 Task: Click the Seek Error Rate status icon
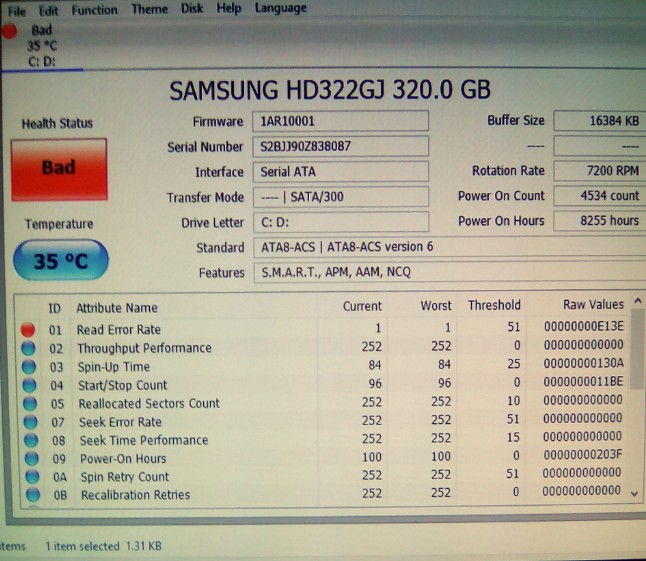pyautogui.click(x=28, y=422)
